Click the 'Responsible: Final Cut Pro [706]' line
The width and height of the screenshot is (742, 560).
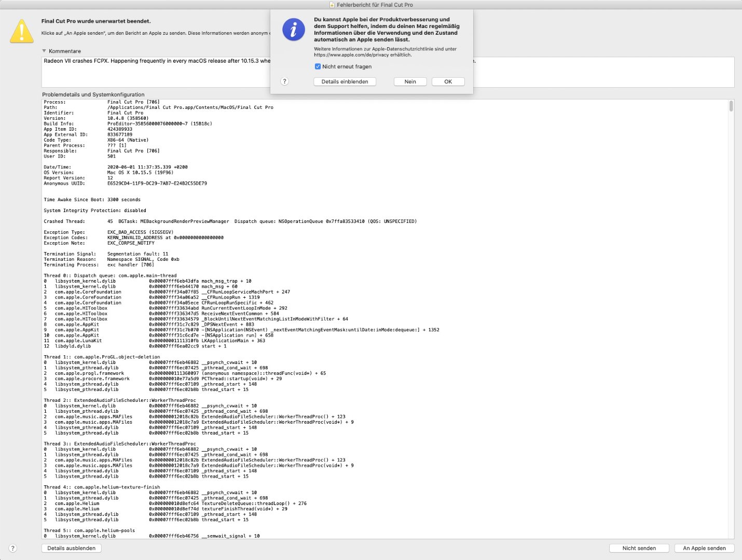pos(102,151)
